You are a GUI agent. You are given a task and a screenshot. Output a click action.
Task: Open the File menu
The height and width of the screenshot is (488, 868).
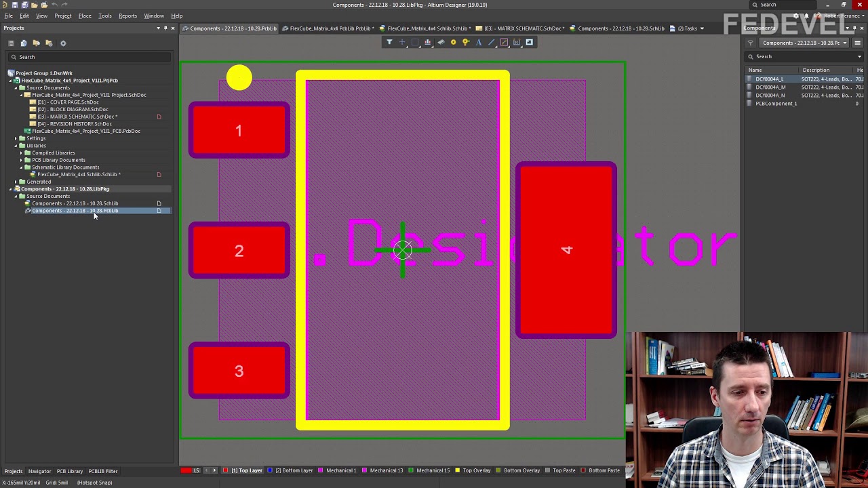pyautogui.click(x=9, y=16)
